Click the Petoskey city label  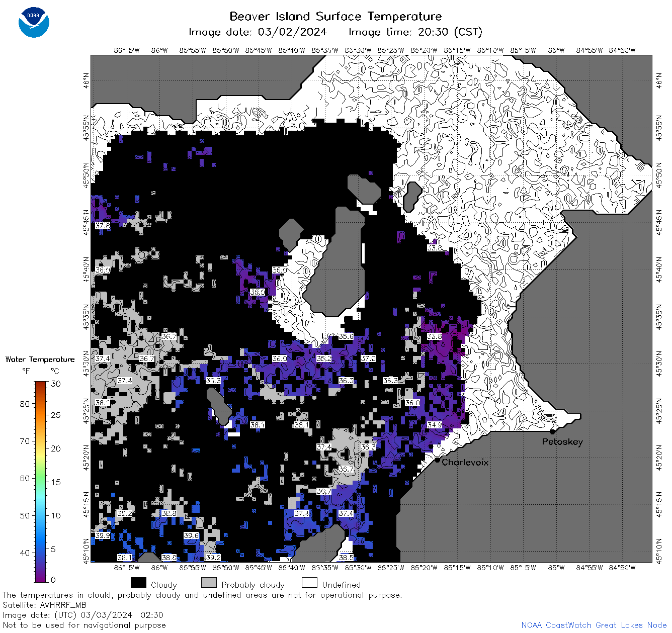coord(562,442)
